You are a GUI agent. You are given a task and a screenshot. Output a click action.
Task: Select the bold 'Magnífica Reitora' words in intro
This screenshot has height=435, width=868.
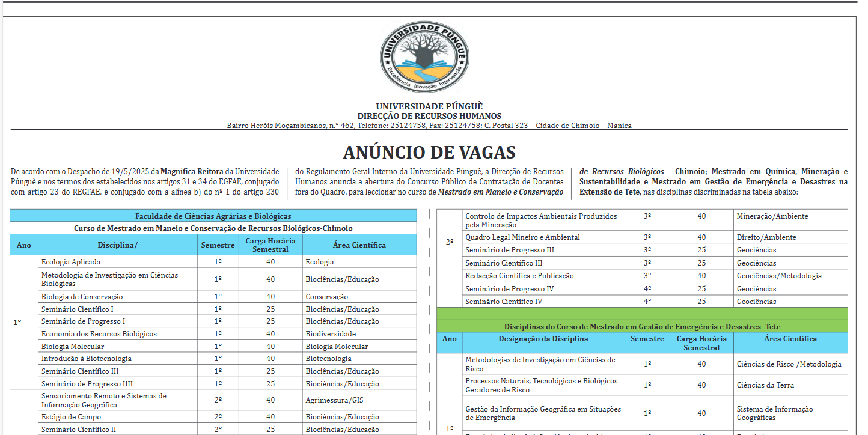[x=192, y=171]
